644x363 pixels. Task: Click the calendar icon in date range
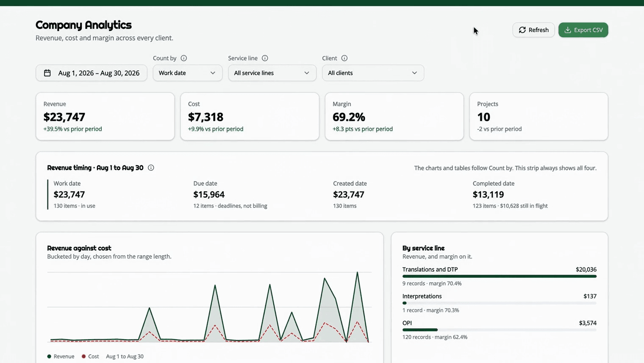tap(47, 73)
